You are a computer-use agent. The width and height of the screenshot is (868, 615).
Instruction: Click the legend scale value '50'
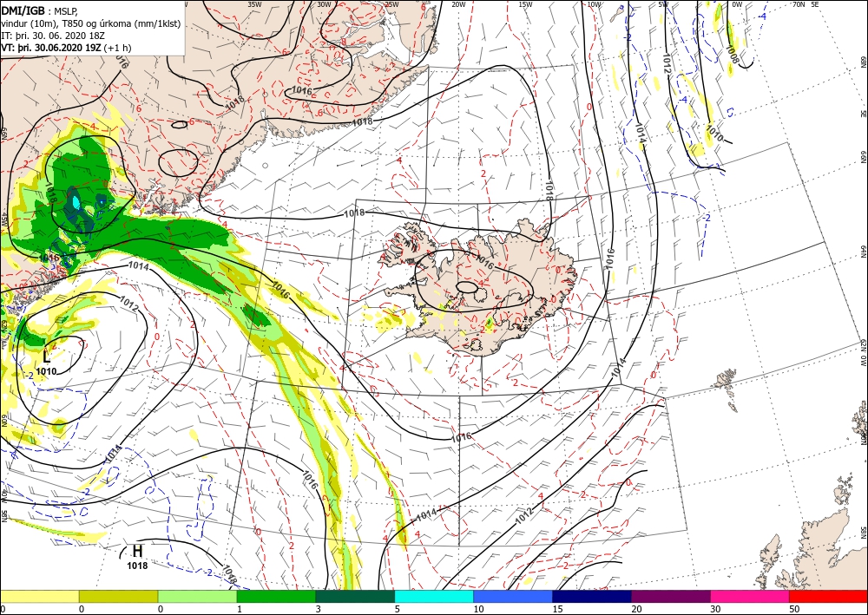pos(794,609)
